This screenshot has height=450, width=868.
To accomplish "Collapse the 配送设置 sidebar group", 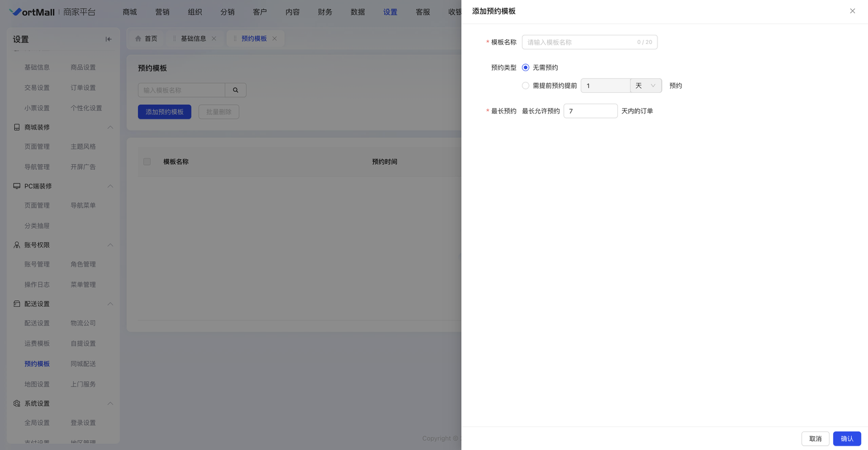I will pos(110,304).
